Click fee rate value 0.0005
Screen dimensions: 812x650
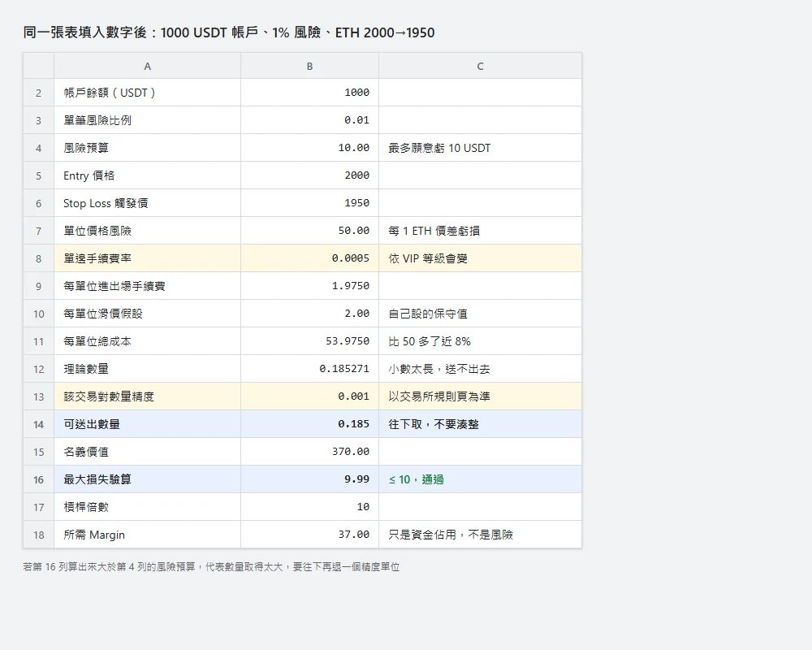click(309, 258)
